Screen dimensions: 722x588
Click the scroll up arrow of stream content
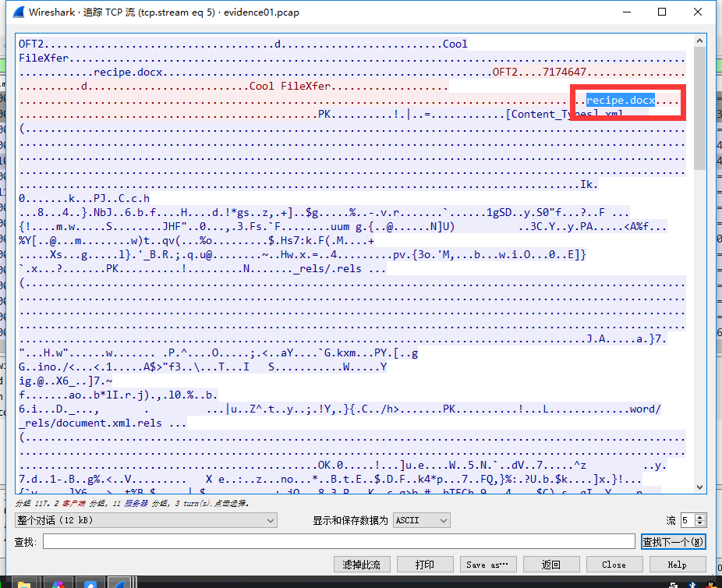point(700,41)
